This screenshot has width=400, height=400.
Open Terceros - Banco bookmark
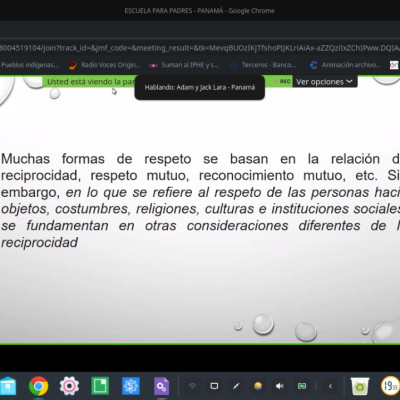tap(263, 65)
